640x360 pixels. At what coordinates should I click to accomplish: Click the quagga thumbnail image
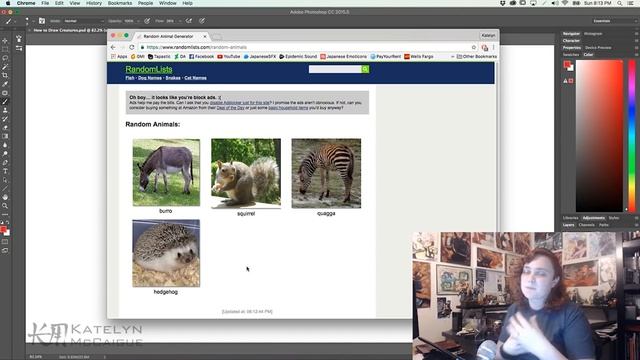point(326,173)
